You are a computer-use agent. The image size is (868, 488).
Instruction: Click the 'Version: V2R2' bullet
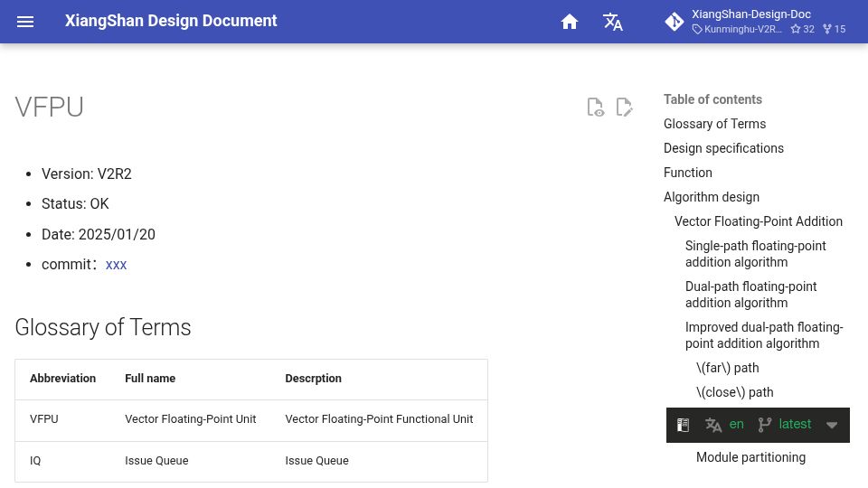[x=87, y=174]
